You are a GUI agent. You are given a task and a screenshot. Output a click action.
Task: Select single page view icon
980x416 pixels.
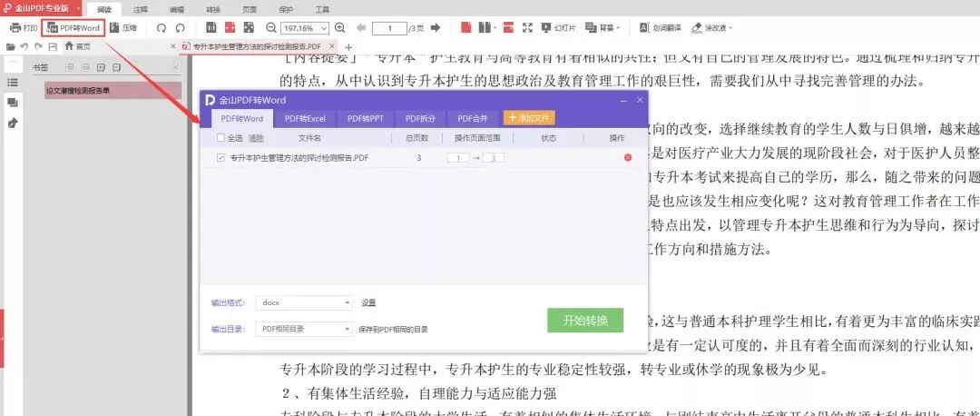465,27
